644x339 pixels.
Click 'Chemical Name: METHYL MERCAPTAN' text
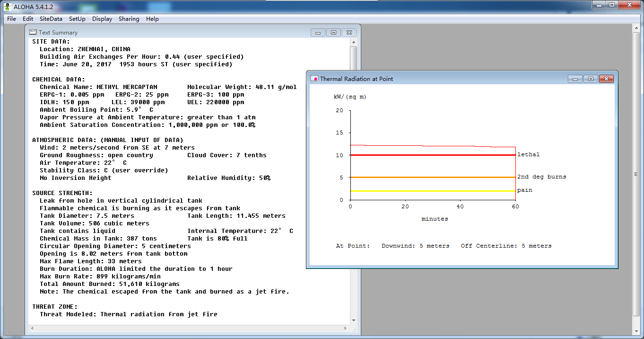coord(98,87)
